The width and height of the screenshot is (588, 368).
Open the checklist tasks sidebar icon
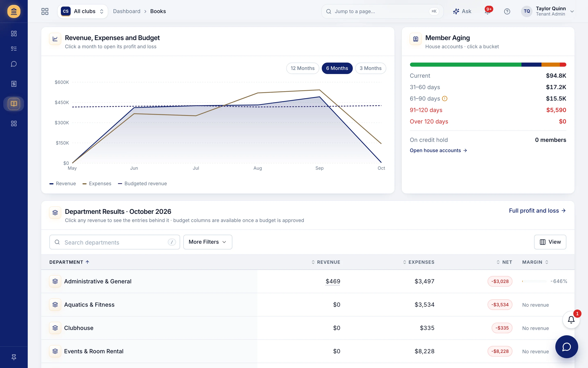pos(14,49)
